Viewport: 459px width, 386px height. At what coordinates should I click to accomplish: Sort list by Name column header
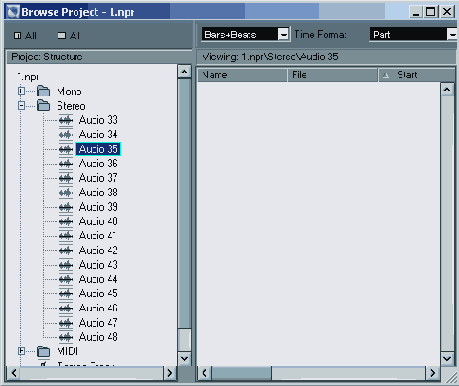pos(242,75)
